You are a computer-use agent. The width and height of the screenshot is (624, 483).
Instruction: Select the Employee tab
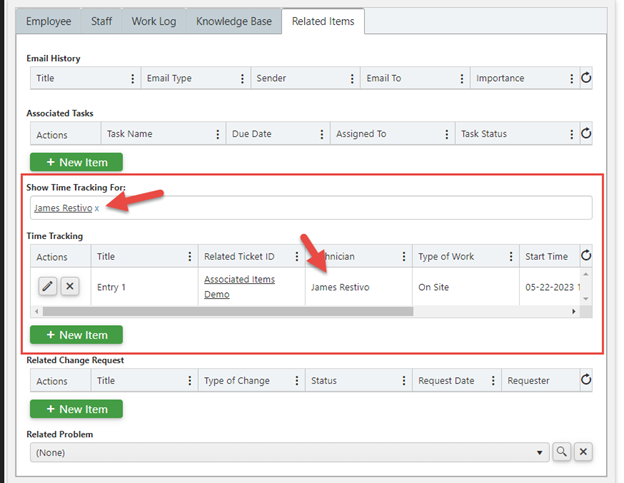point(48,21)
